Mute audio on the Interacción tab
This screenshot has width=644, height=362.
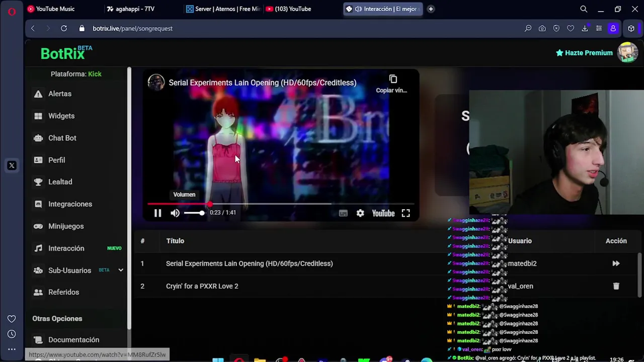358,9
